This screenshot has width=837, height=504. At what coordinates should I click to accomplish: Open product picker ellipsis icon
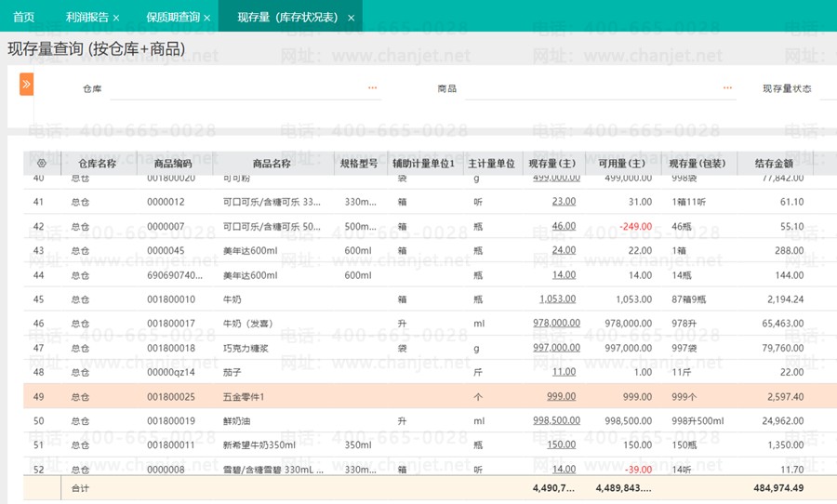[727, 88]
